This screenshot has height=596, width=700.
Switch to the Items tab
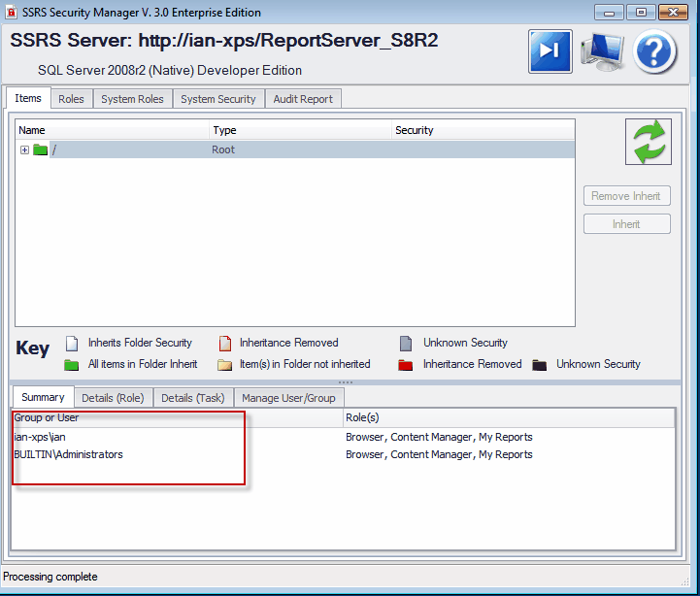[28, 98]
